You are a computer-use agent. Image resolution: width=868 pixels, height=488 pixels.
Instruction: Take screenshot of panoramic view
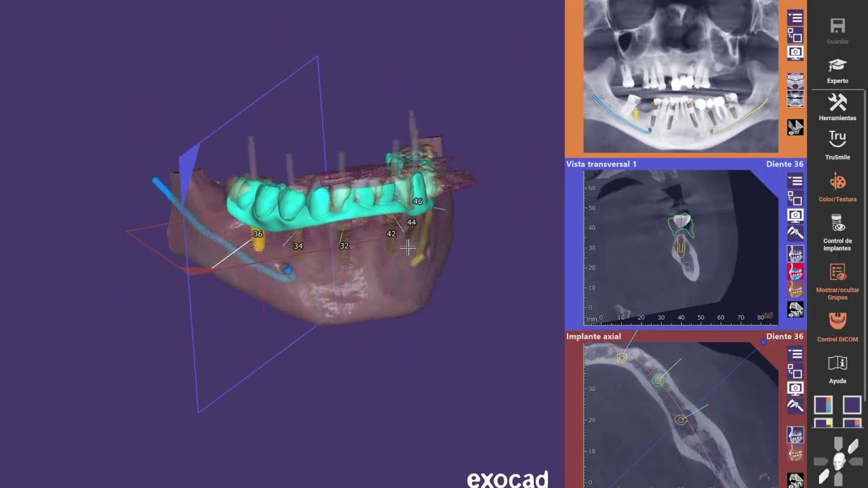point(795,52)
